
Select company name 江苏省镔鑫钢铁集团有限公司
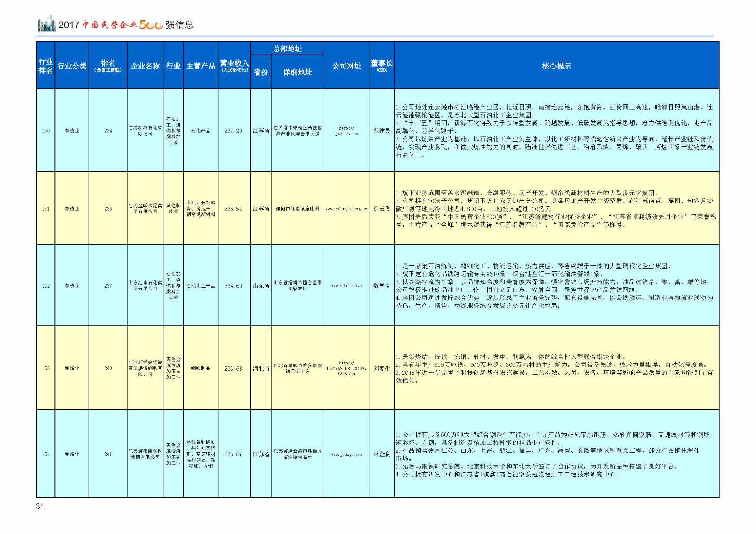tap(145, 454)
